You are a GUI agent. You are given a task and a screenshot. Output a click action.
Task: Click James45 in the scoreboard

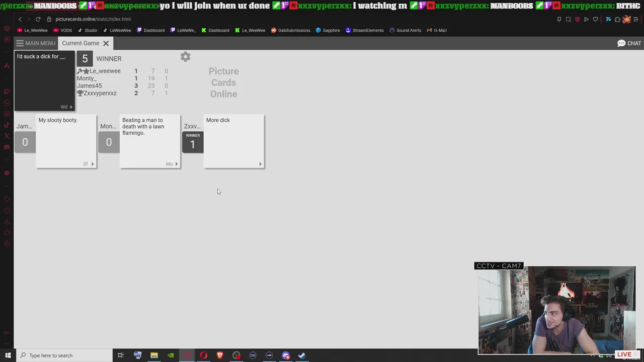click(89, 86)
